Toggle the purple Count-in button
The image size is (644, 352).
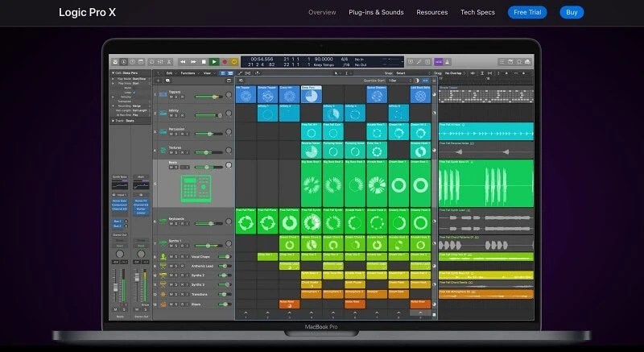tap(438, 61)
